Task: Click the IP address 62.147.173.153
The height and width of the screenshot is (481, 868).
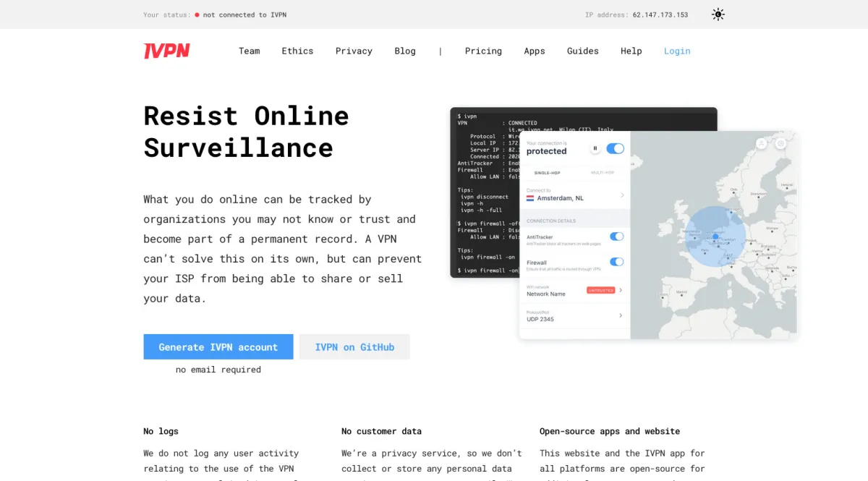Action: (660, 14)
